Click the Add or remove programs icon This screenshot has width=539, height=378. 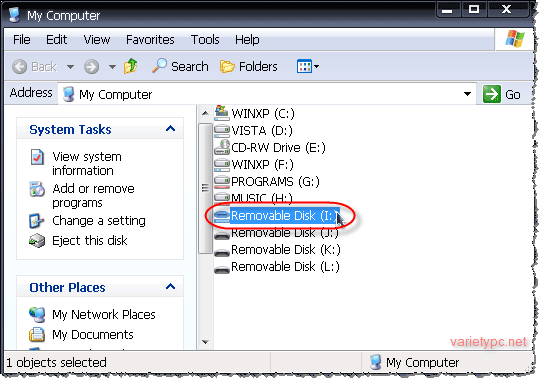tap(37, 189)
